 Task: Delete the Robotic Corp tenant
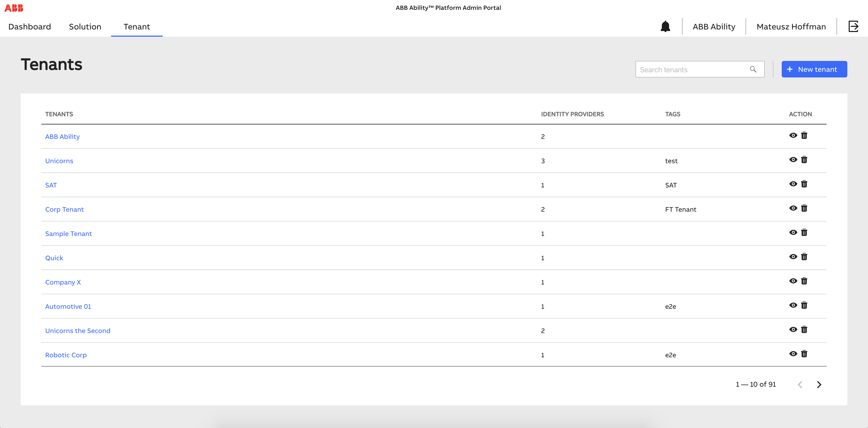[804, 354]
